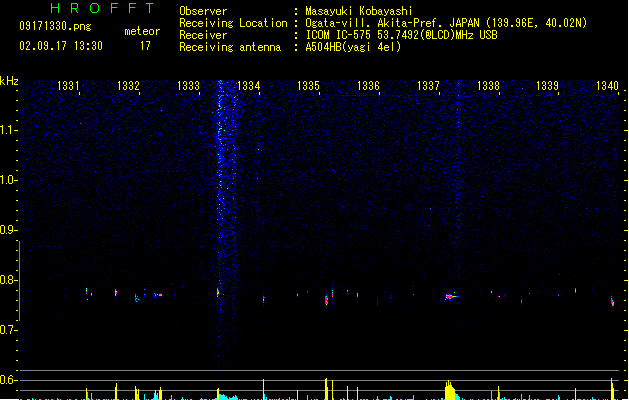Click the 0.6 kHz axis label

pyautogui.click(x=8, y=380)
